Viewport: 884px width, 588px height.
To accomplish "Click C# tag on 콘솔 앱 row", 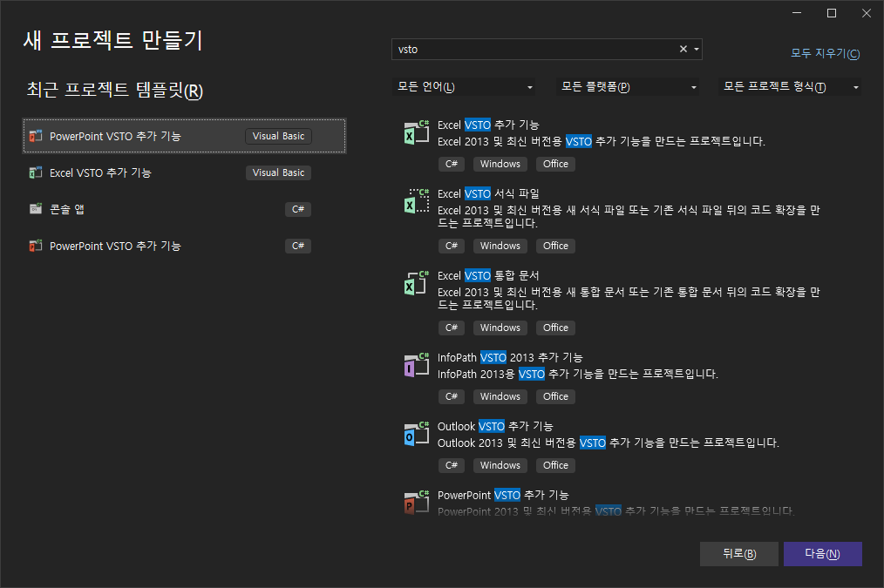I will point(298,209).
